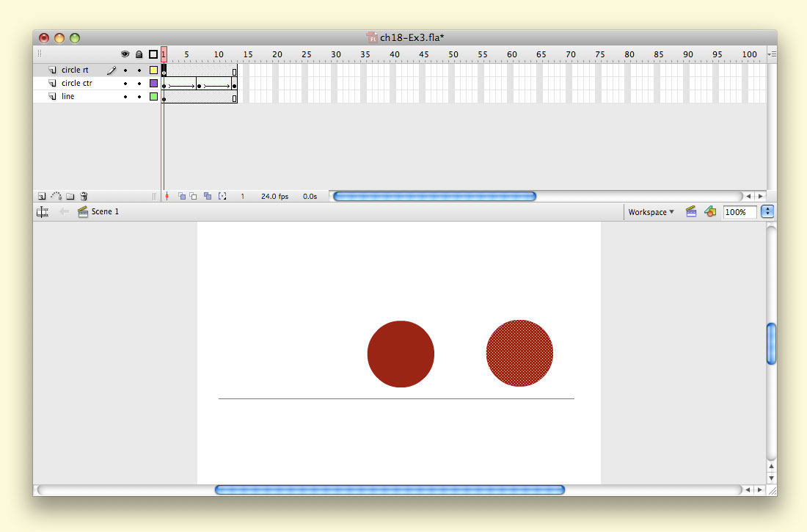Click the Modify Onion Markers icon
807x532 pixels.
222,197
